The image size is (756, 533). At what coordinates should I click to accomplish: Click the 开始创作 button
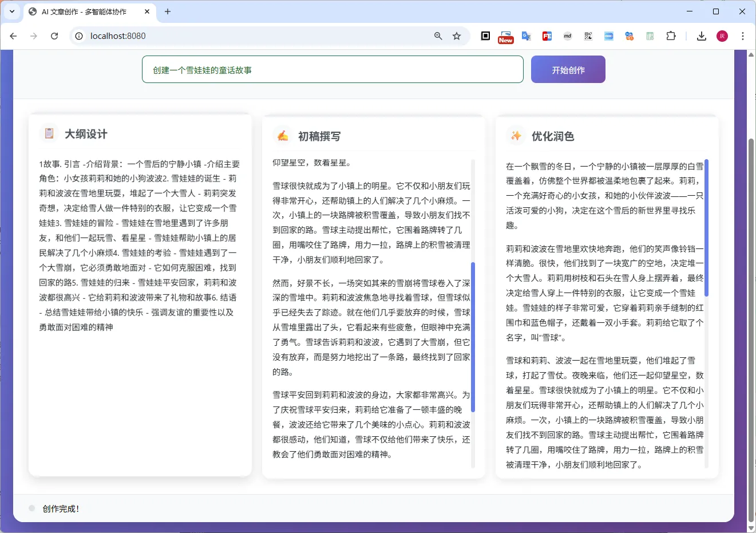568,69
